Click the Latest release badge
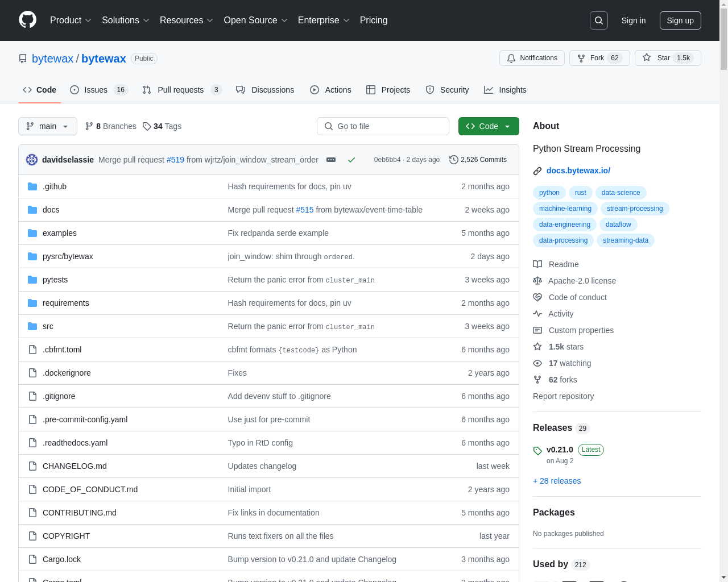 [591, 450]
